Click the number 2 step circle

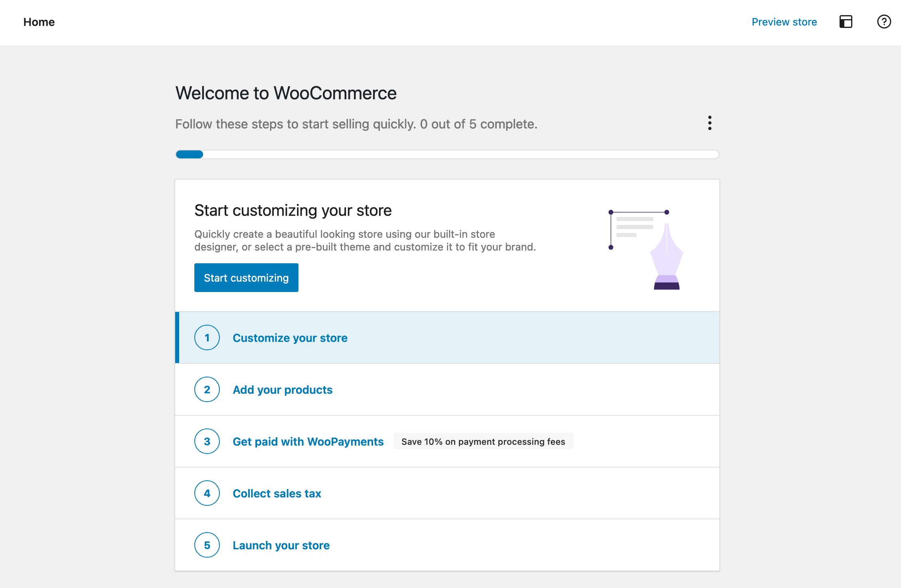207,389
